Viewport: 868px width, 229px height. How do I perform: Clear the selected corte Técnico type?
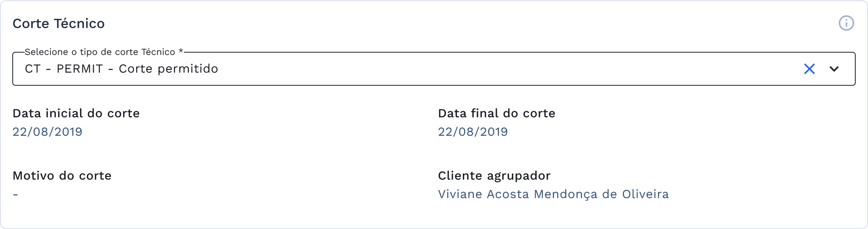coord(809,69)
